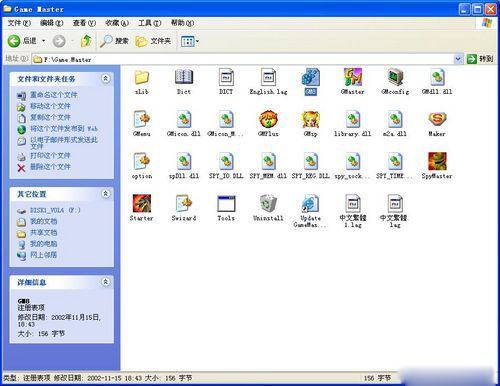Click the 转到 go button
The height and width of the screenshot is (386, 500).
coord(480,59)
